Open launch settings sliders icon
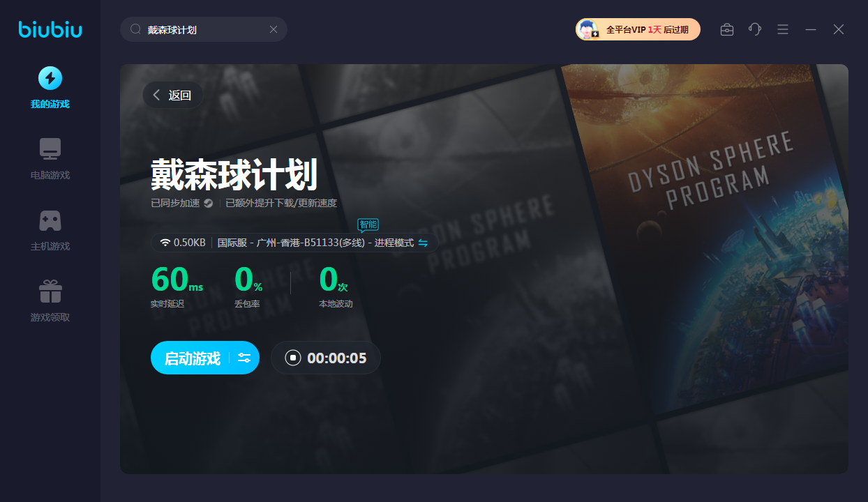Viewport: 868px width, 502px height. coord(244,358)
